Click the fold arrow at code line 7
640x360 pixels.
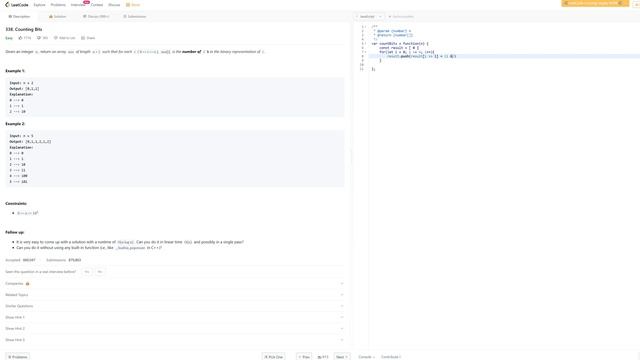[x=366, y=52]
